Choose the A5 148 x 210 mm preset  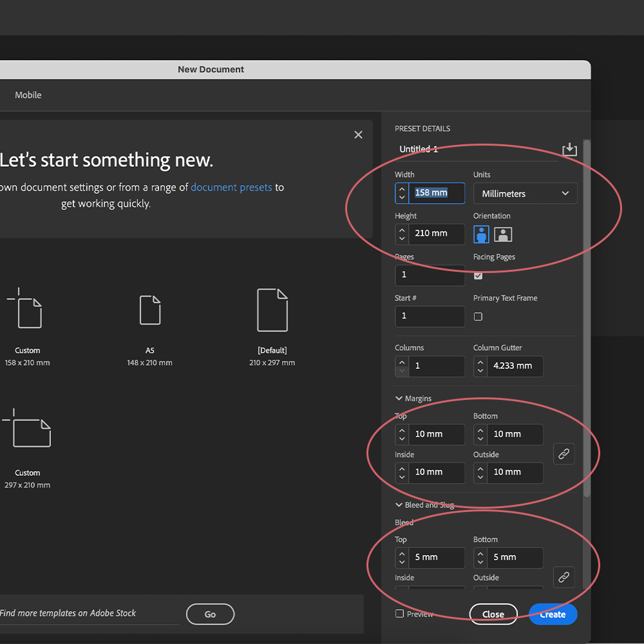tap(150, 330)
